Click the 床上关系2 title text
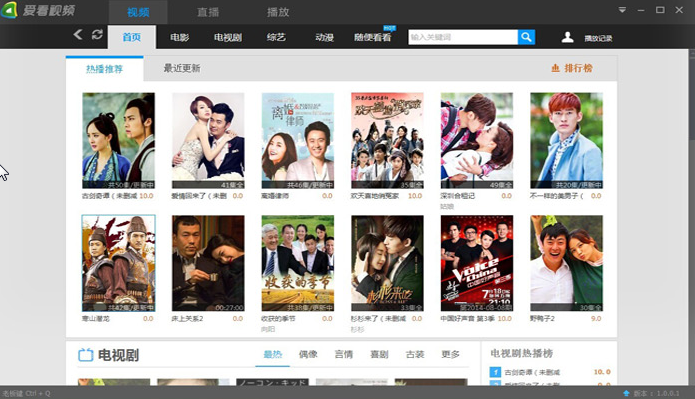The height and width of the screenshot is (399, 695). pos(187,318)
